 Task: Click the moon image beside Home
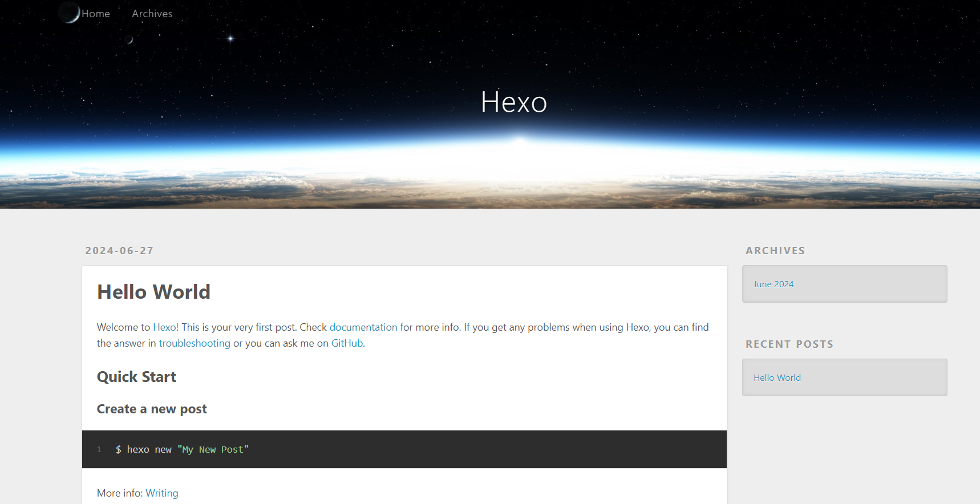[x=70, y=13]
